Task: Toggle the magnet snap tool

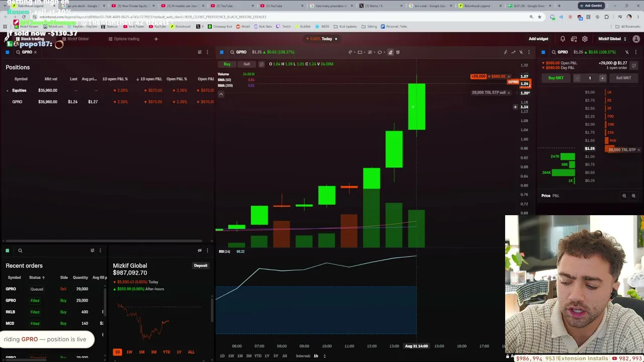Action: pyautogui.click(x=398, y=52)
